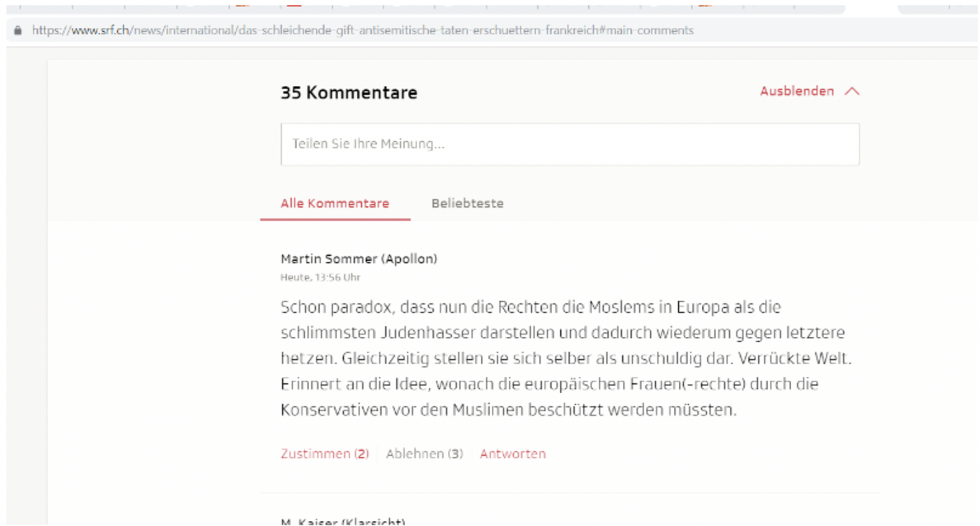Click the reject count '(3)' beside Ablehnen
Screen dimensions: 980x526
[x=455, y=454]
